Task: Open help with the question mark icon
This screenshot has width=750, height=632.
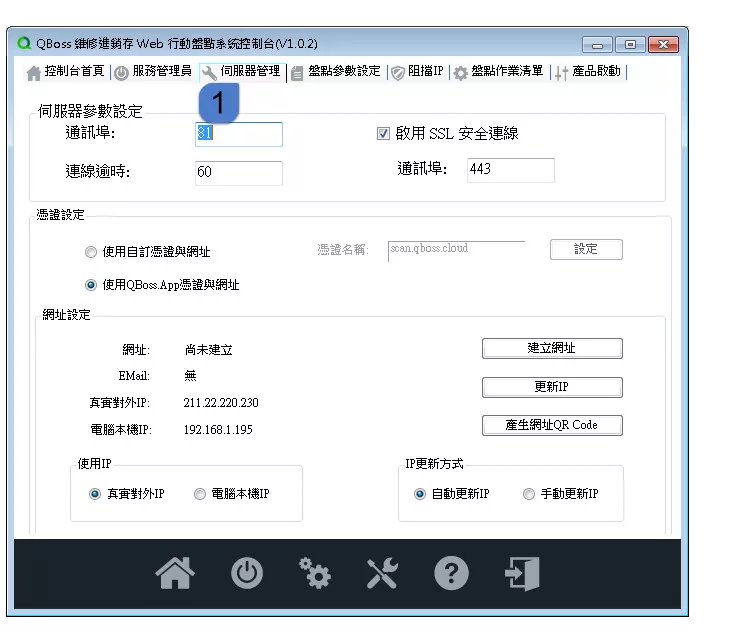Action: tap(451, 573)
